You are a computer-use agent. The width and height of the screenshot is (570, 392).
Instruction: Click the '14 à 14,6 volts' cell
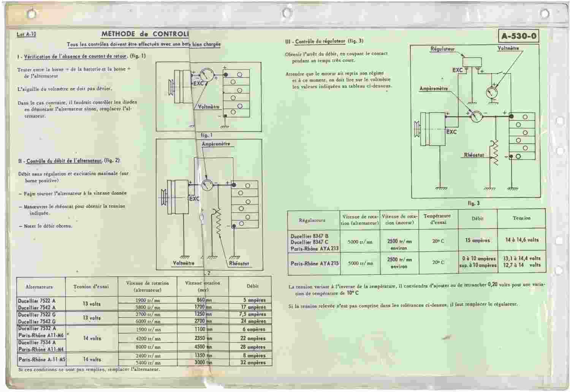click(521, 240)
